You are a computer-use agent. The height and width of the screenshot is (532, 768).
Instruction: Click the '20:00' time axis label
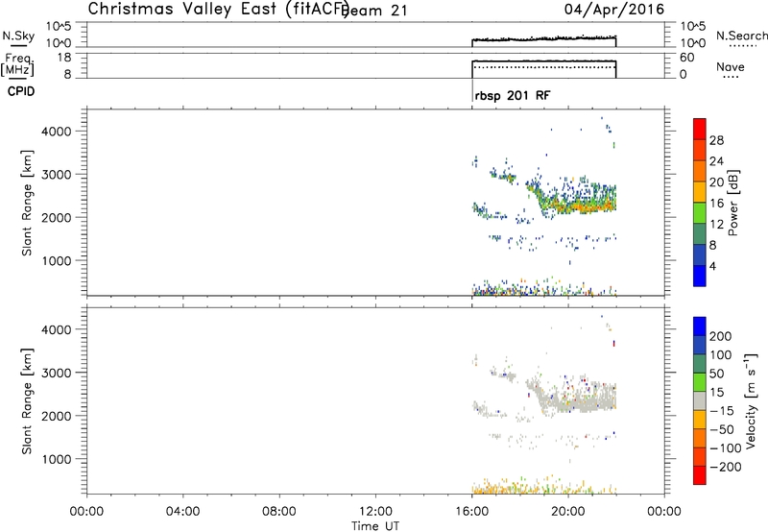[568, 512]
